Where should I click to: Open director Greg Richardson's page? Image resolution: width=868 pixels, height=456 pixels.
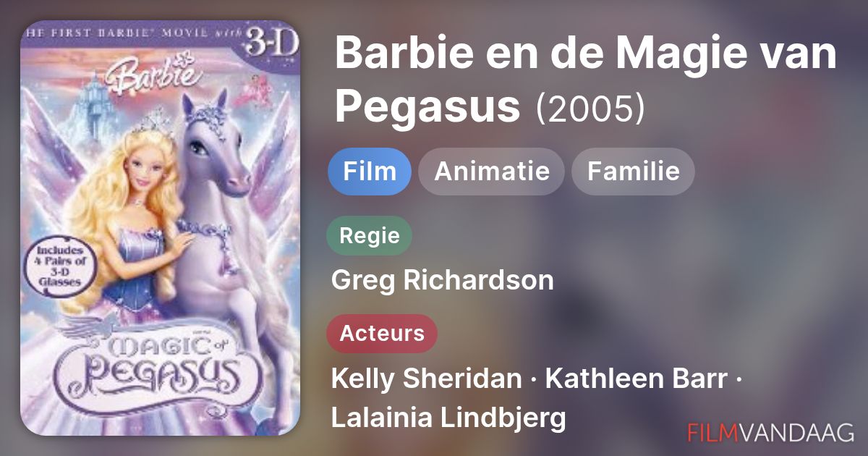click(x=442, y=280)
